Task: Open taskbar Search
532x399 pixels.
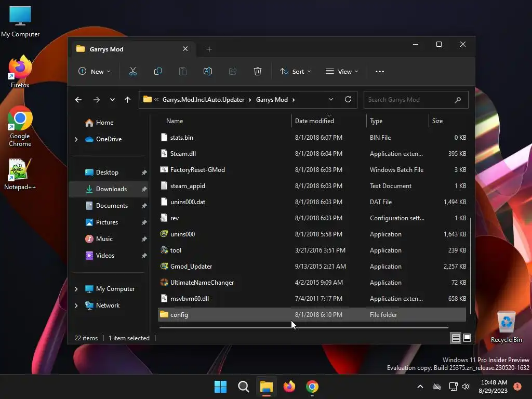Action: coord(244,387)
